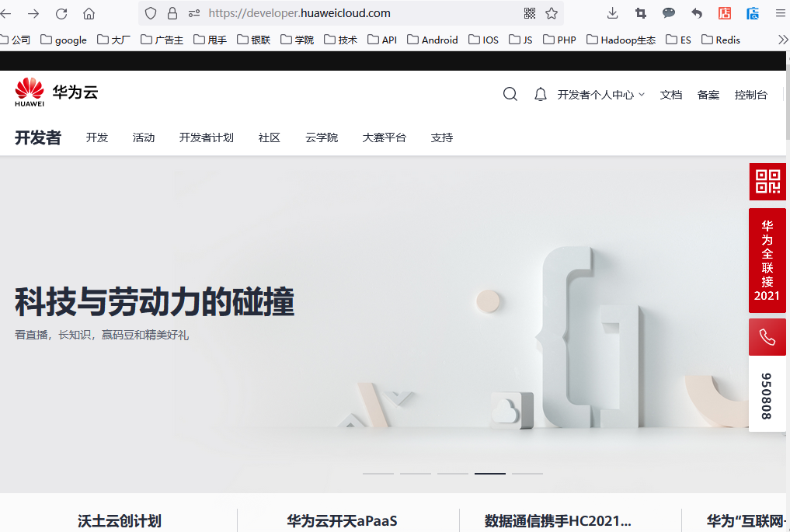Open the PHP bookmark folder
Image resolution: width=790 pixels, height=532 pixels.
coord(559,40)
